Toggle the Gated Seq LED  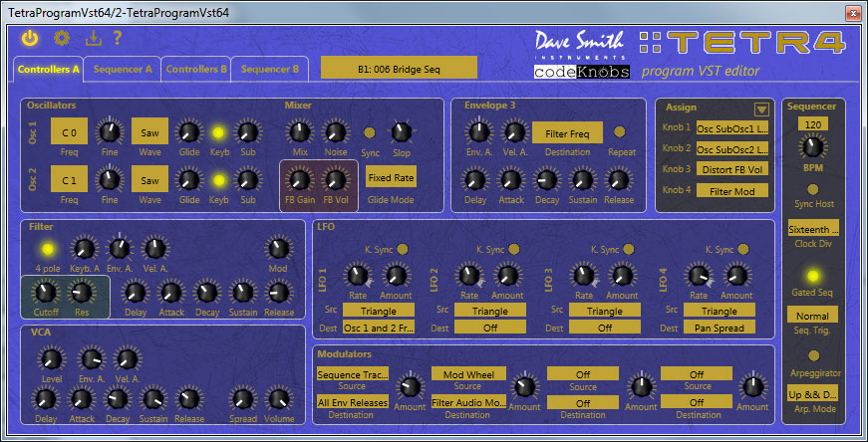(x=812, y=275)
